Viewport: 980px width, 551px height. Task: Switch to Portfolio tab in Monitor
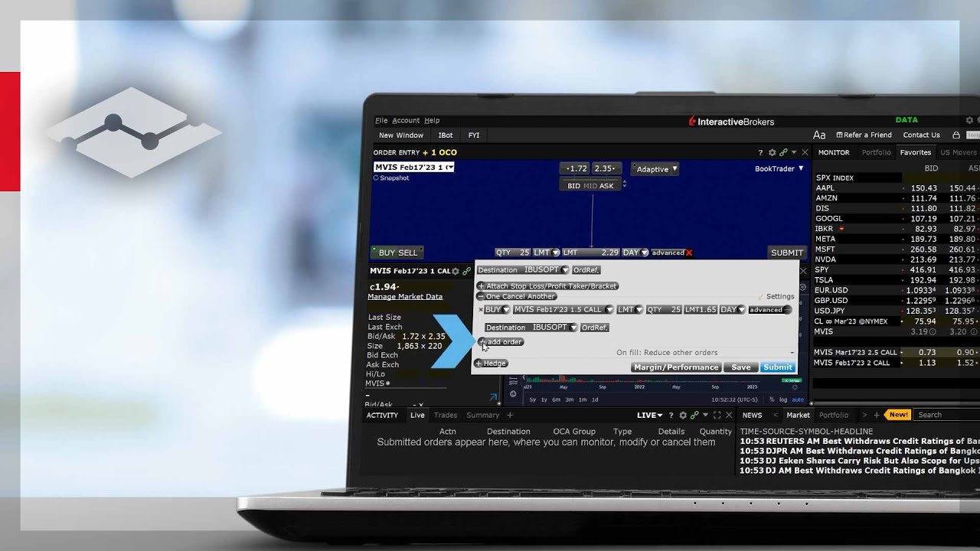pos(877,152)
